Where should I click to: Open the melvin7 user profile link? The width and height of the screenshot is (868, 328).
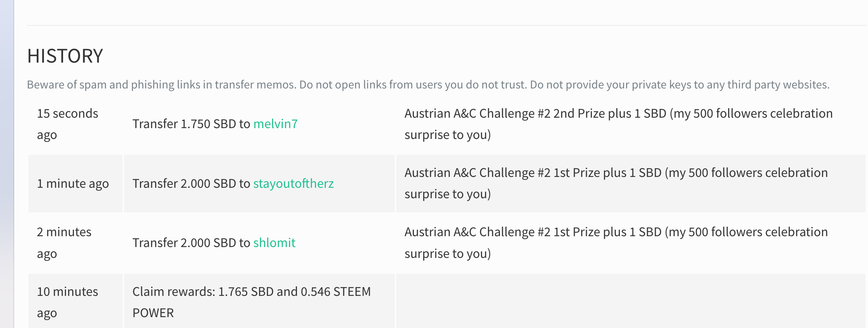pos(275,124)
